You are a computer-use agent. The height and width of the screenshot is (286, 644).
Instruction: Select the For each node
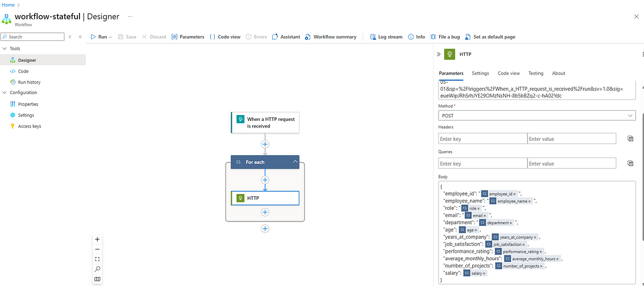[x=265, y=162]
